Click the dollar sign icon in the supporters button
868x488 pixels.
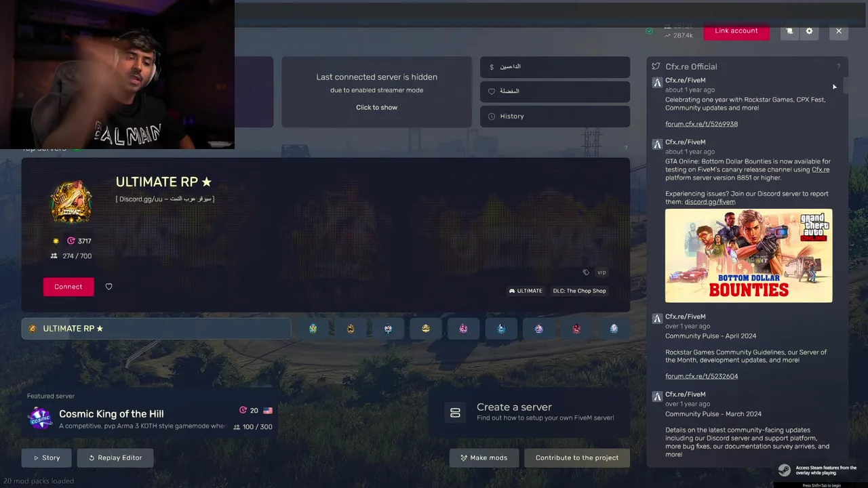(x=492, y=67)
